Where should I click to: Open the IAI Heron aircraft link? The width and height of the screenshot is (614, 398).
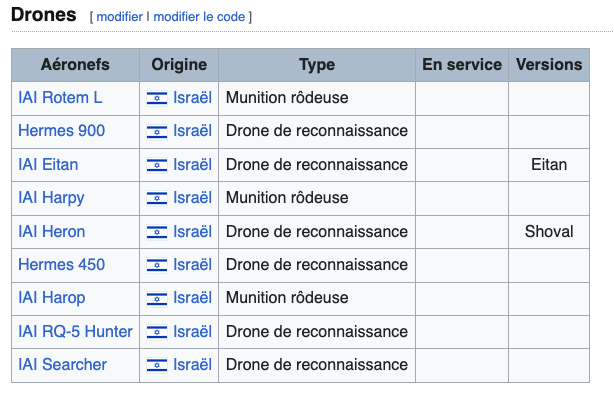pyautogui.click(x=52, y=232)
